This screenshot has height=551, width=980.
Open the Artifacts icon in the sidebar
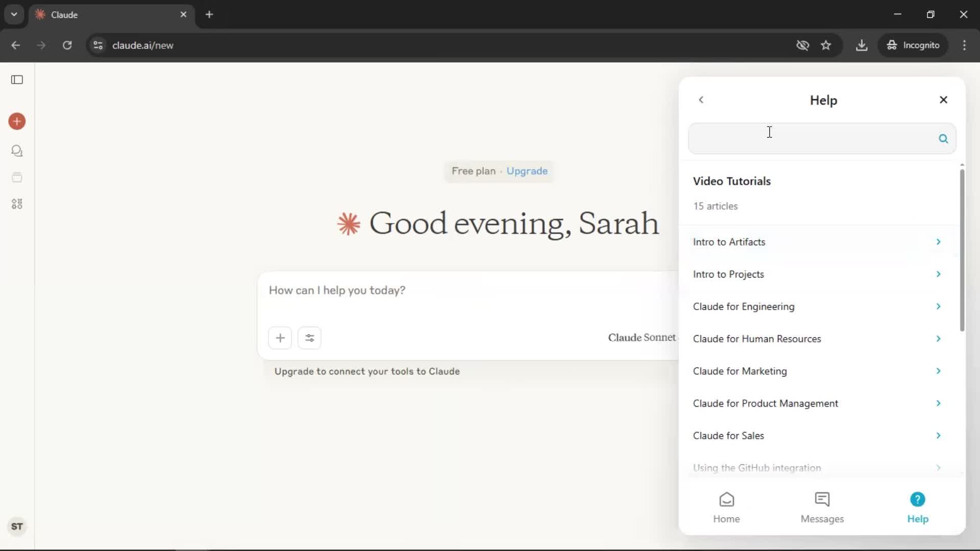tap(17, 204)
